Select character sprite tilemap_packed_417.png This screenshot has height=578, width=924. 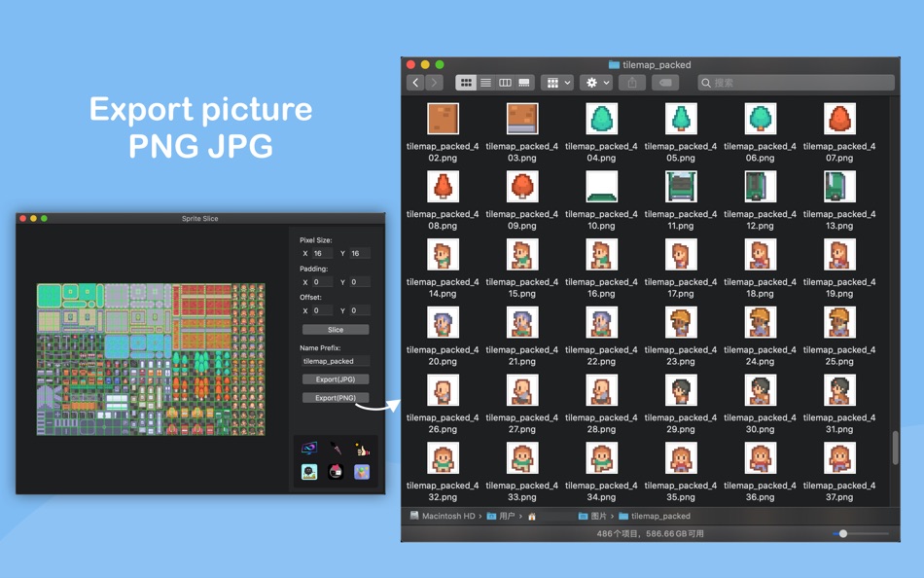click(681, 254)
